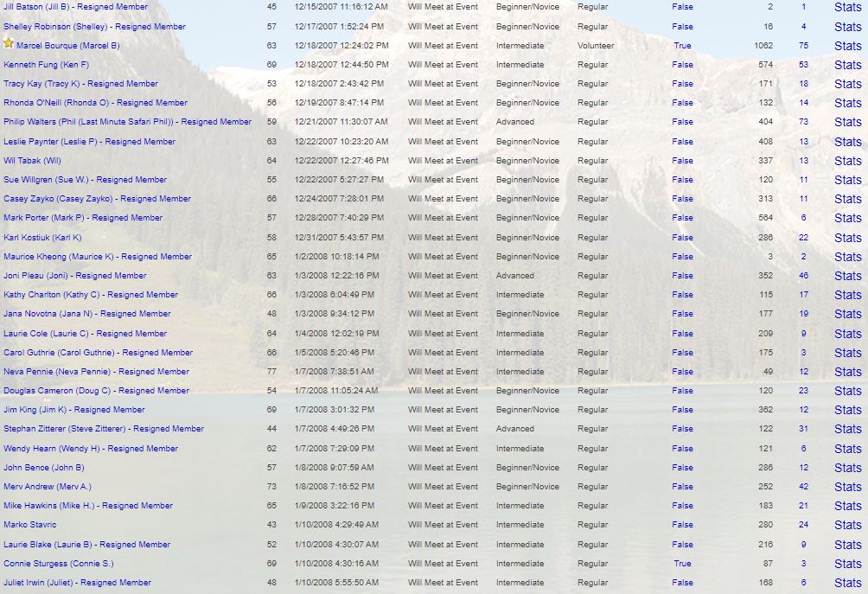The image size is (868, 594).
Task: Open Shelley Robinson's member link
Action: [x=94, y=27]
